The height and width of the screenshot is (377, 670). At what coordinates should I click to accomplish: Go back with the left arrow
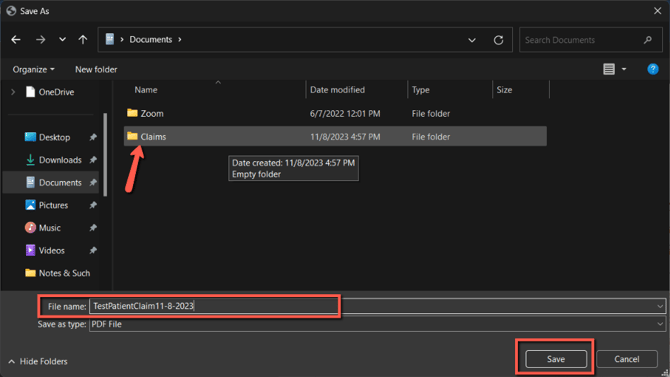pos(16,40)
